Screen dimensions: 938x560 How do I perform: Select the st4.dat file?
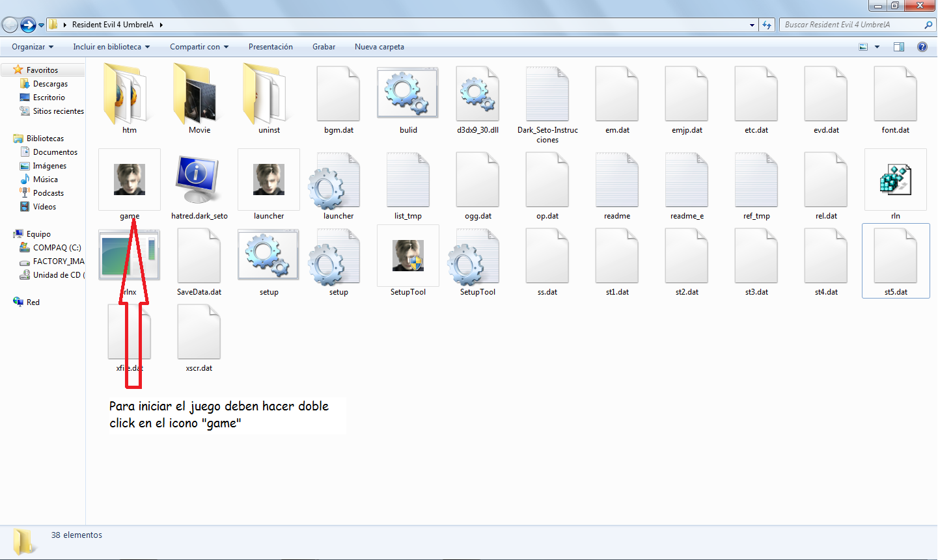(x=826, y=261)
